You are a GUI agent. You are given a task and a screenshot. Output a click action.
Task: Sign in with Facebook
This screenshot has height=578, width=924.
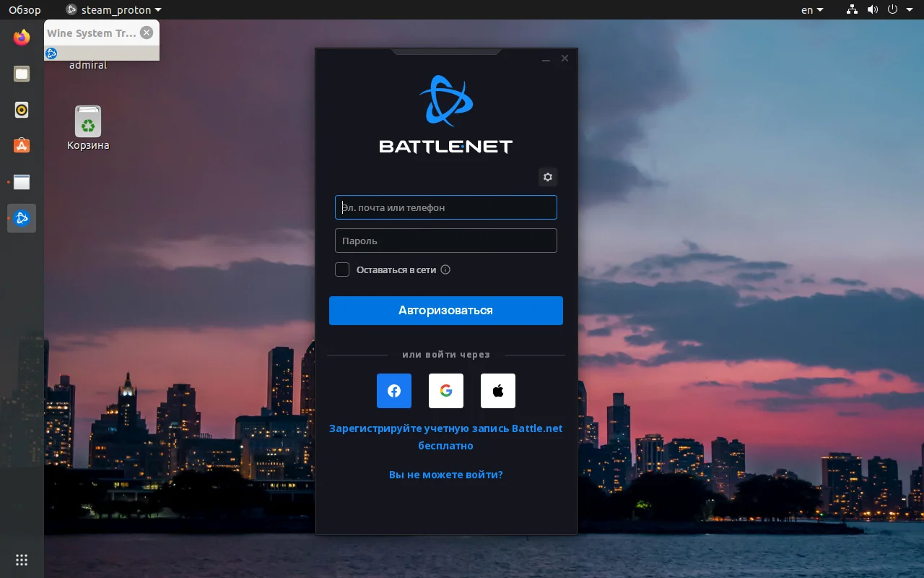point(393,391)
